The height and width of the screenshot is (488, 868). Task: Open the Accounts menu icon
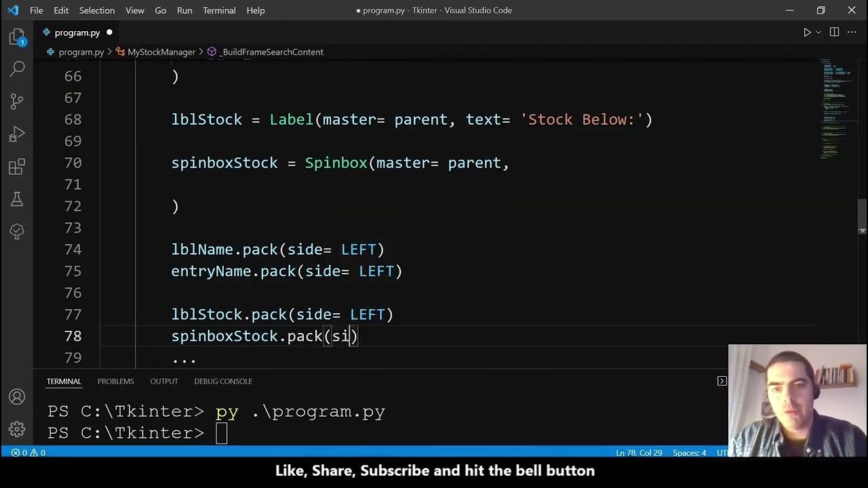point(17,397)
